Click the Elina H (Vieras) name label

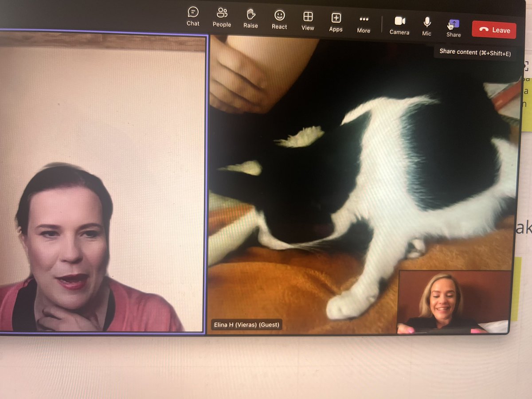246,325
